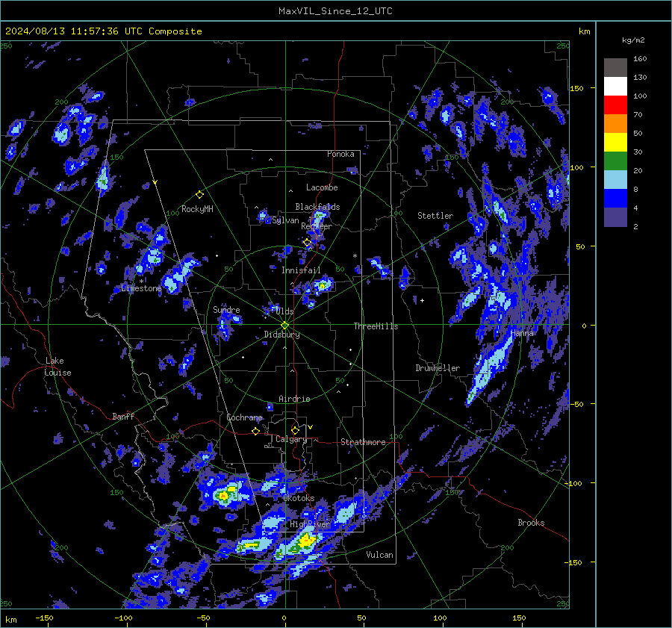Click the km label in the top-right header
The image size is (672, 628).
584,31
